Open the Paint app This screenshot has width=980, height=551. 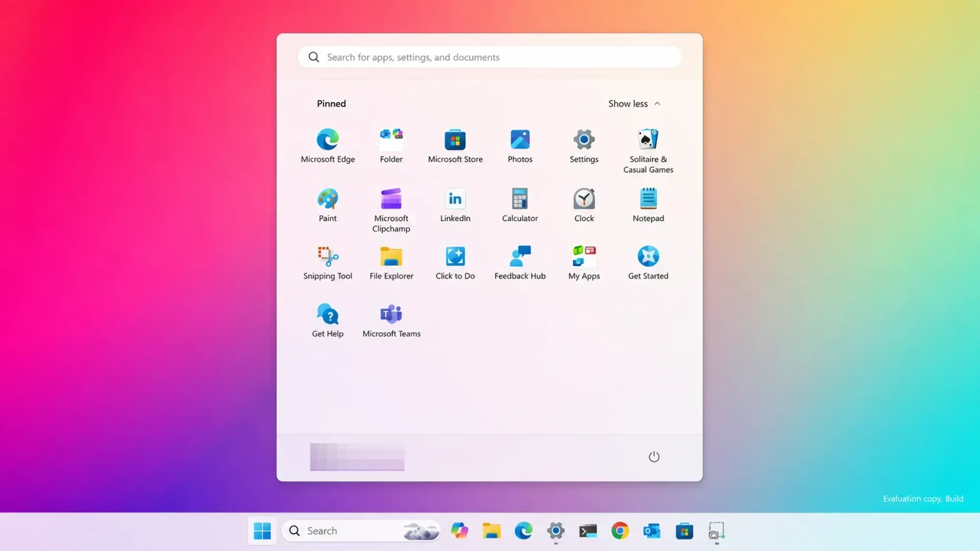click(328, 205)
